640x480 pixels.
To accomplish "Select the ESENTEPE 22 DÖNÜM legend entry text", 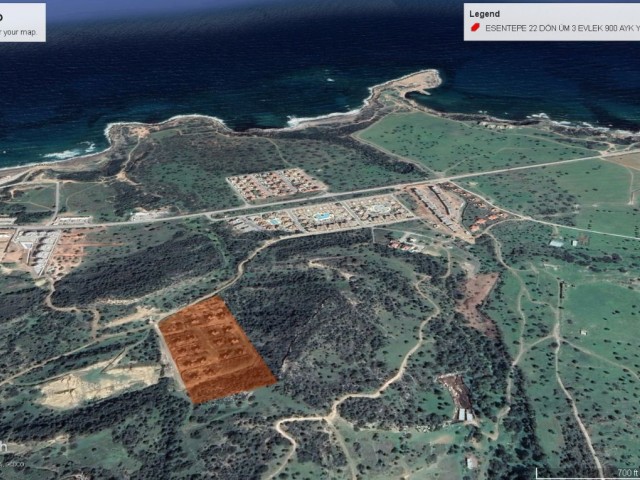I will (x=562, y=28).
